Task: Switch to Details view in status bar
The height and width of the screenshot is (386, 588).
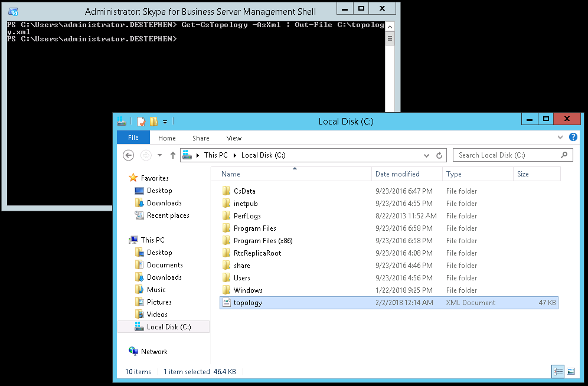Action: click(558, 371)
